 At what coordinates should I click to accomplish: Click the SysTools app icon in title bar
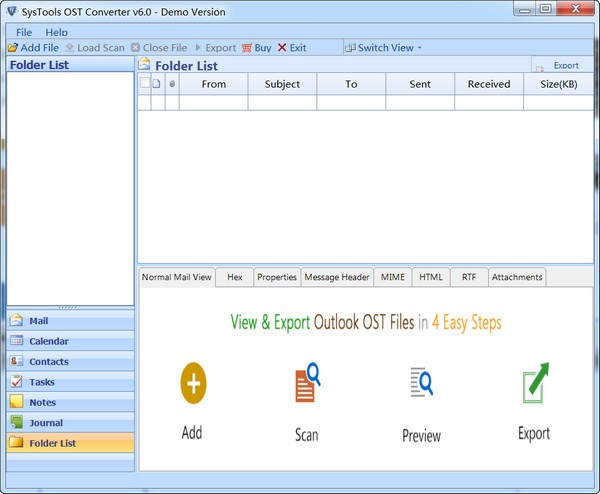tap(12, 11)
